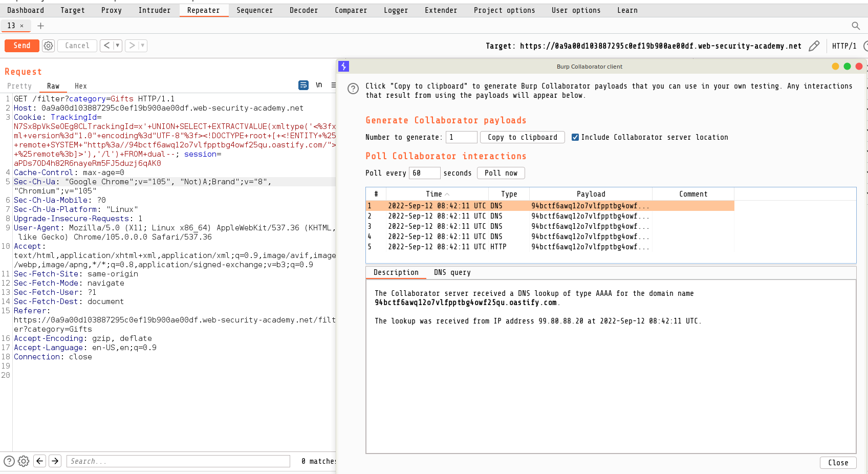The height and width of the screenshot is (474, 868).
Task: Click the Burp Collaborator lightning window icon
Action: point(344,66)
